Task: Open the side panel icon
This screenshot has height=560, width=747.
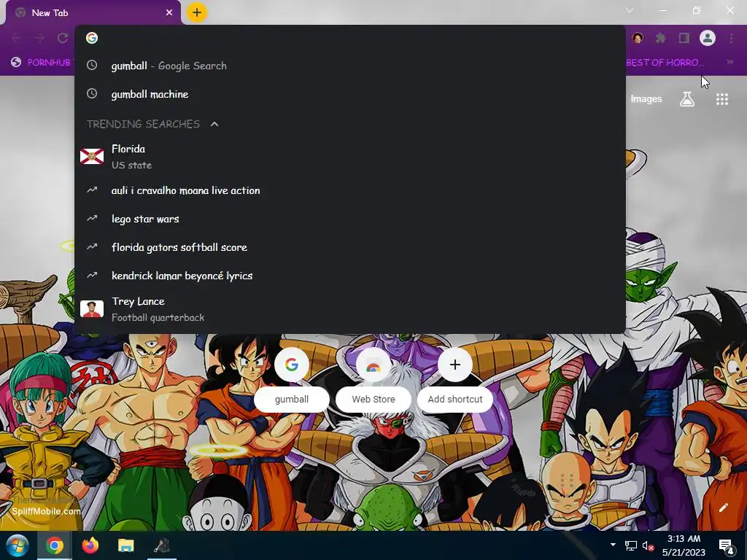Action: pos(684,38)
